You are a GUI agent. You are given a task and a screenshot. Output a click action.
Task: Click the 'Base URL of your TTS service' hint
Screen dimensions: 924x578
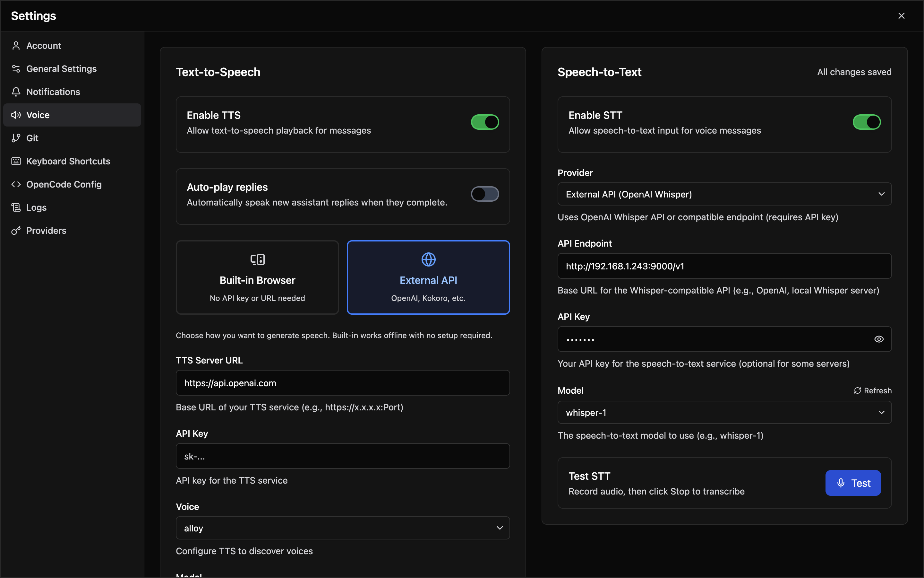tap(289, 407)
